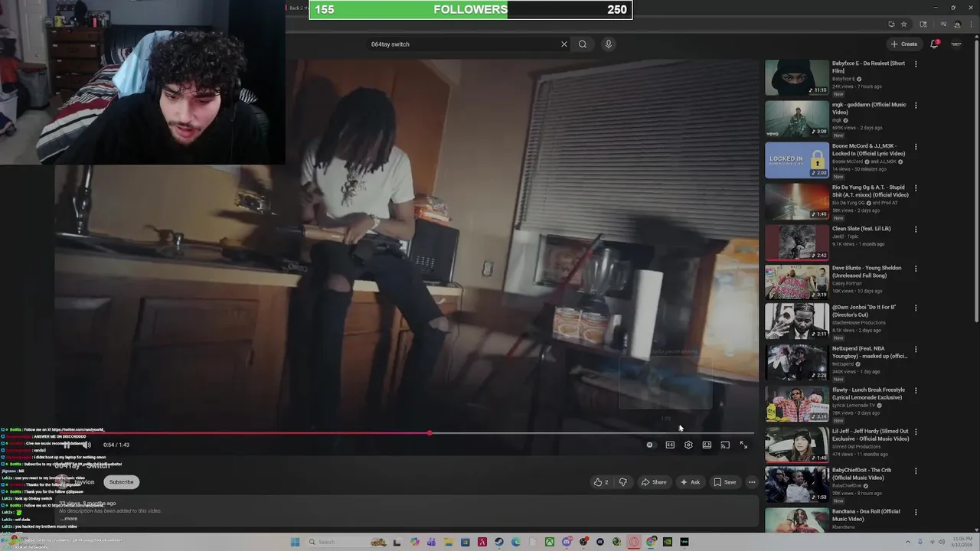Open Google Chrome from the taskbar
Image resolution: width=980 pixels, height=551 pixels.
coord(651,542)
